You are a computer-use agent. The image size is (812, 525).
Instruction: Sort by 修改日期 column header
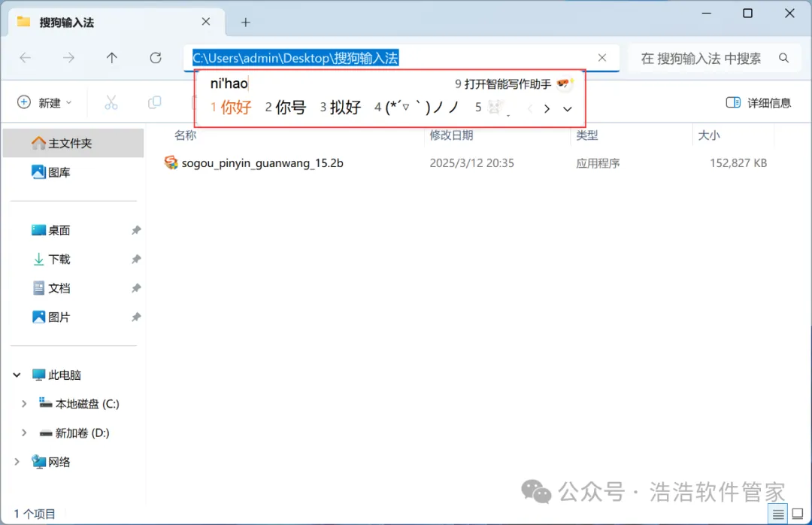(x=451, y=135)
